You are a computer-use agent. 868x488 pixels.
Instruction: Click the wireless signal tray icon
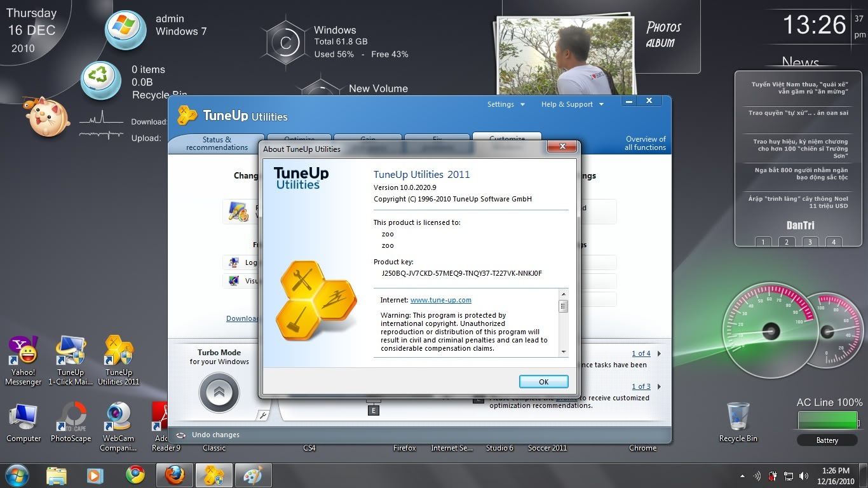coord(757,476)
